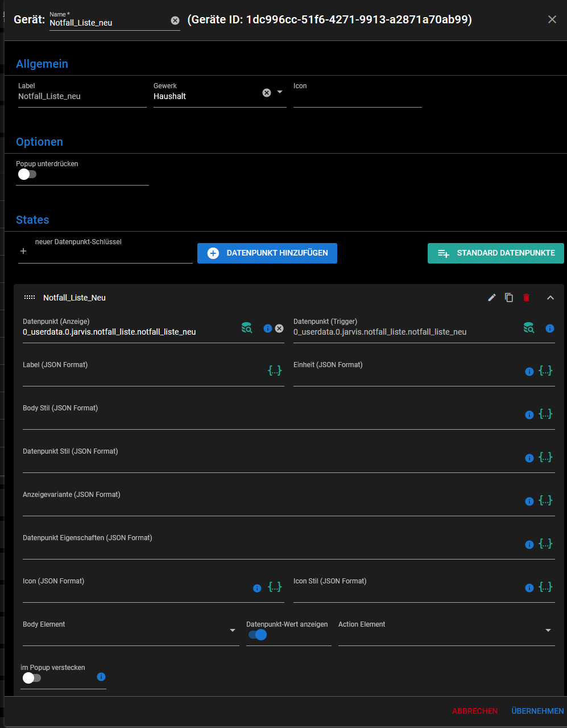Open the Body Element dropdown
This screenshot has height=728, width=567.
click(x=232, y=630)
